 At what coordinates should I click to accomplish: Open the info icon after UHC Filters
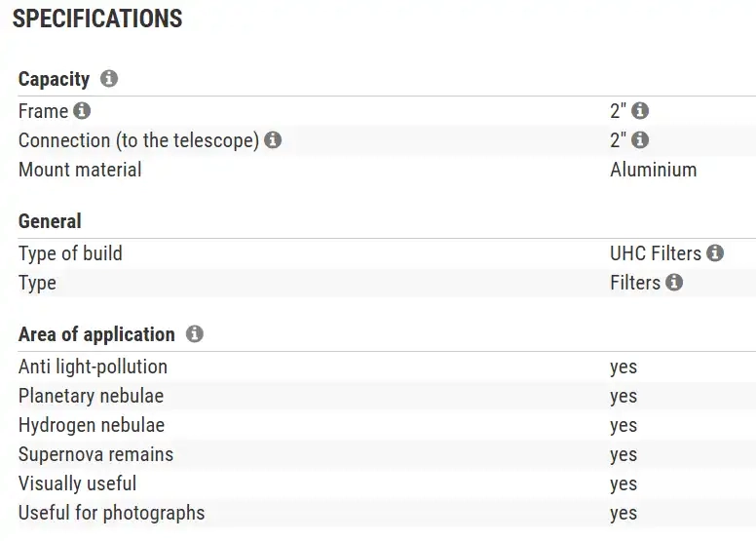pos(715,253)
